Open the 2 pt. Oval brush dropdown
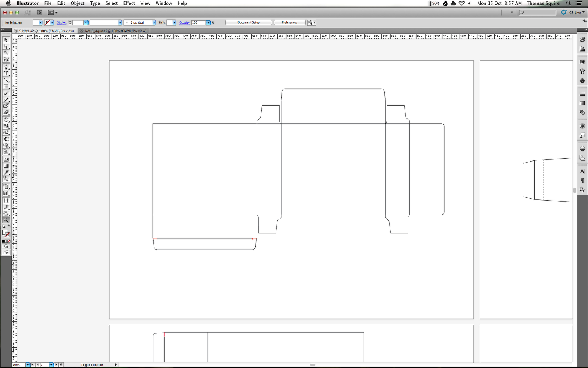This screenshot has height=368, width=588. point(154,22)
